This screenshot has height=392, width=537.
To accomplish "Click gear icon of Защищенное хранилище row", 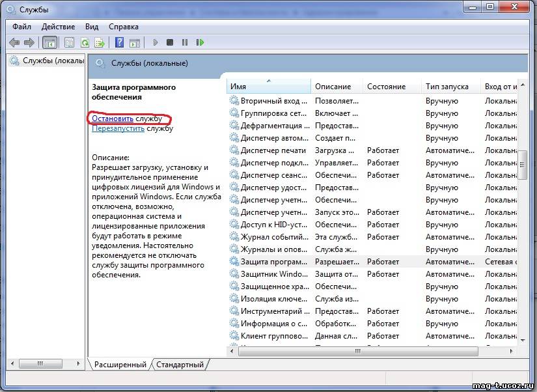I will (234, 287).
